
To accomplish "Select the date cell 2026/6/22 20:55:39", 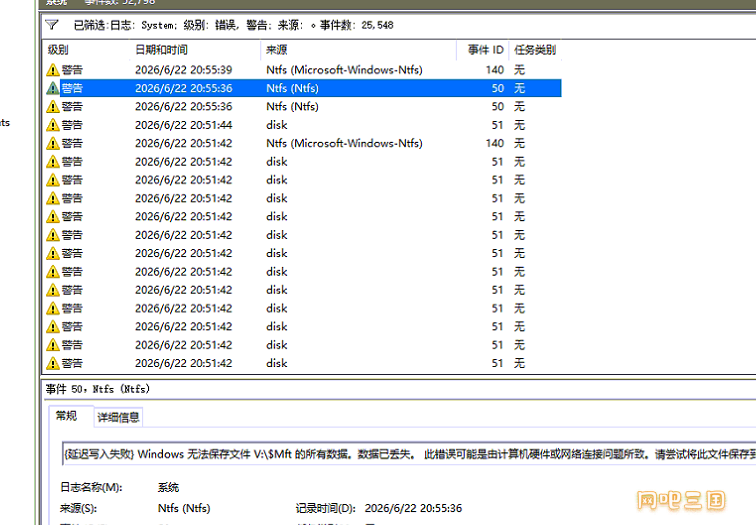I will (184, 70).
